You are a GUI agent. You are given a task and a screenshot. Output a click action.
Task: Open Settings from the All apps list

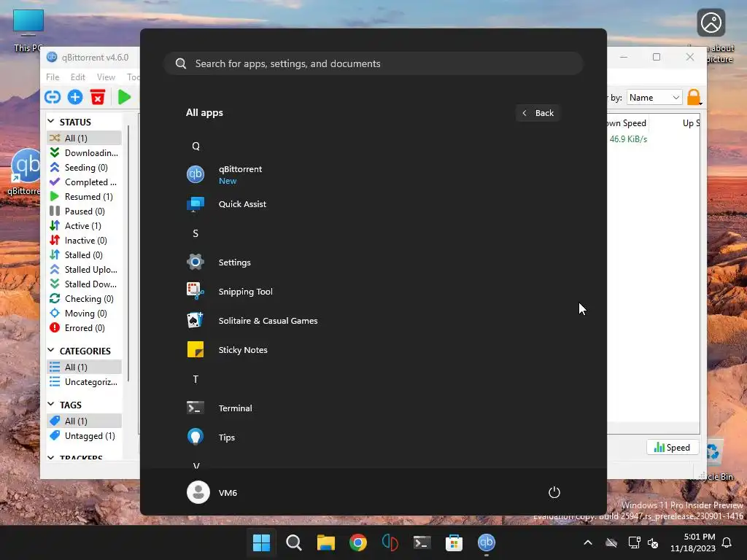[234, 262]
